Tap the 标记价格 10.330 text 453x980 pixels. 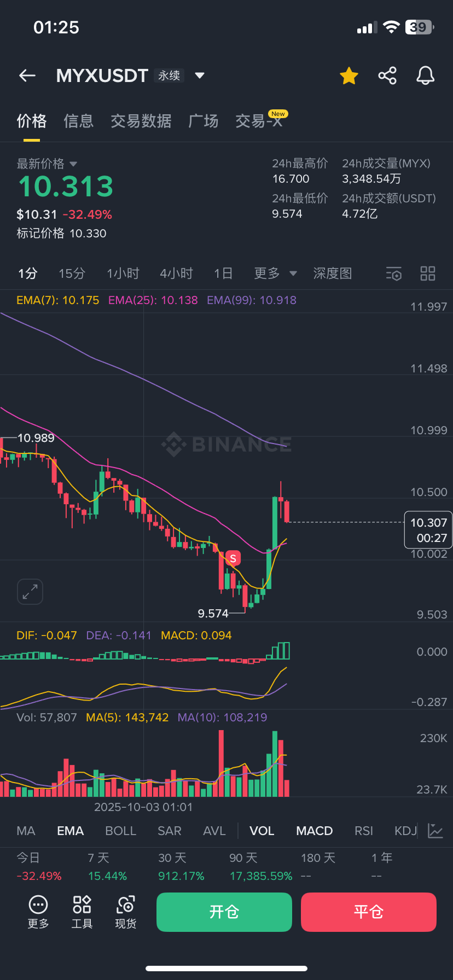click(x=61, y=234)
